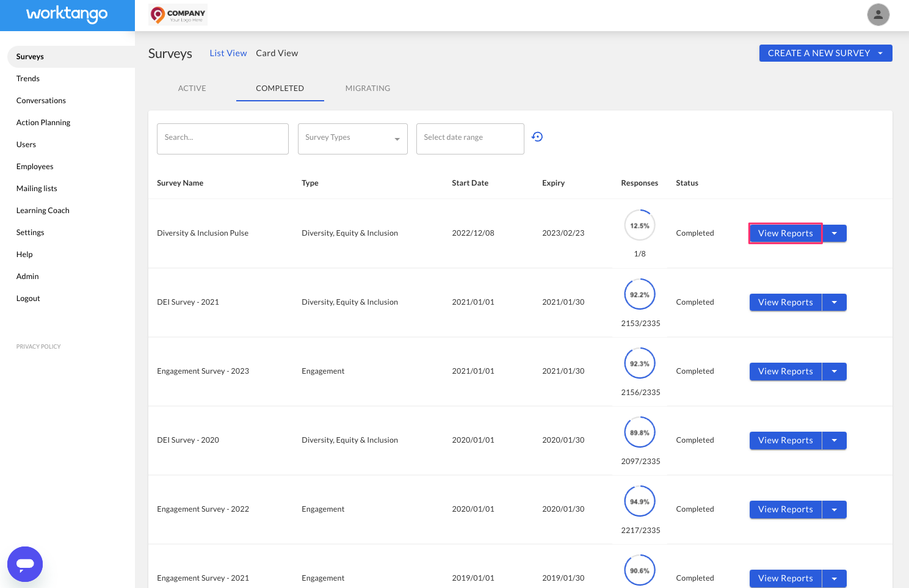Expand the Create a New Survey dropdown arrow

(880, 53)
